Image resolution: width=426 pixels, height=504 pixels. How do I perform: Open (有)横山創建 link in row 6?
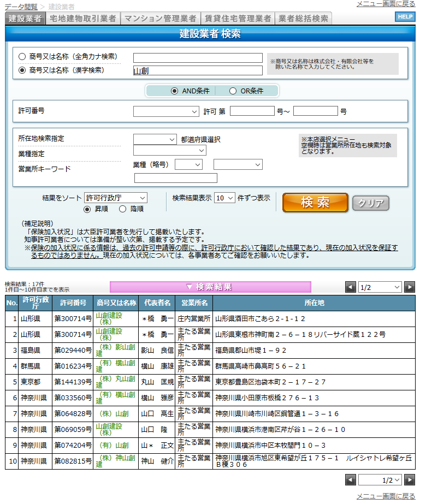tap(115, 398)
